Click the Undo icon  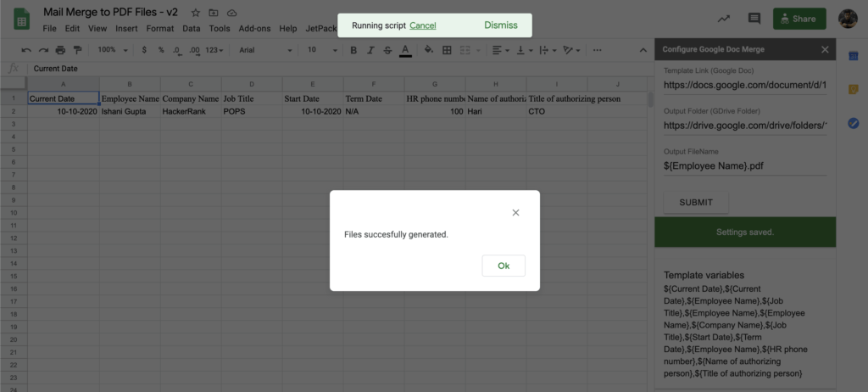[26, 50]
